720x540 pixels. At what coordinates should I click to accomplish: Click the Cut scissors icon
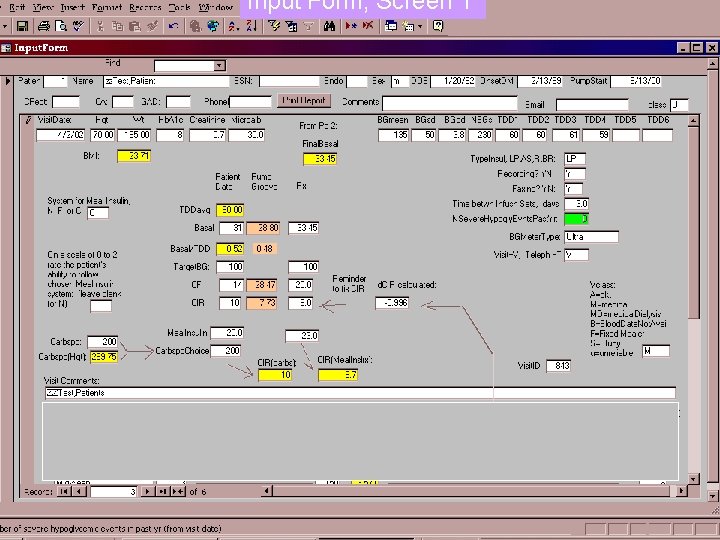point(100,26)
